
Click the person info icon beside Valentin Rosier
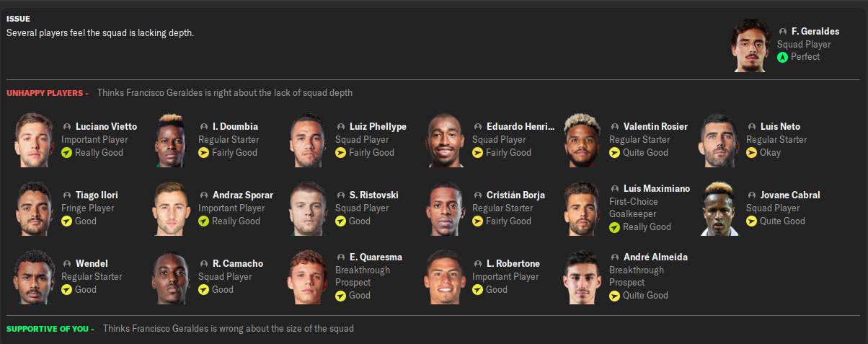pyautogui.click(x=614, y=127)
